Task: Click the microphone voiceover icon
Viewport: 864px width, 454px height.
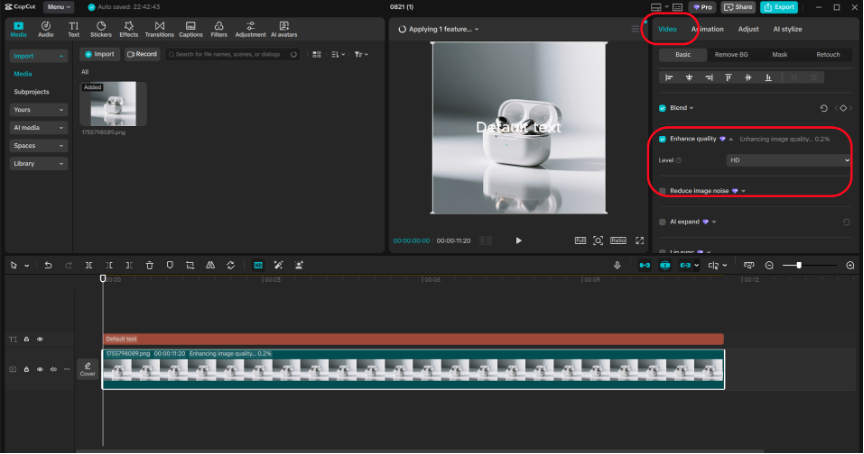Action: tap(617, 265)
